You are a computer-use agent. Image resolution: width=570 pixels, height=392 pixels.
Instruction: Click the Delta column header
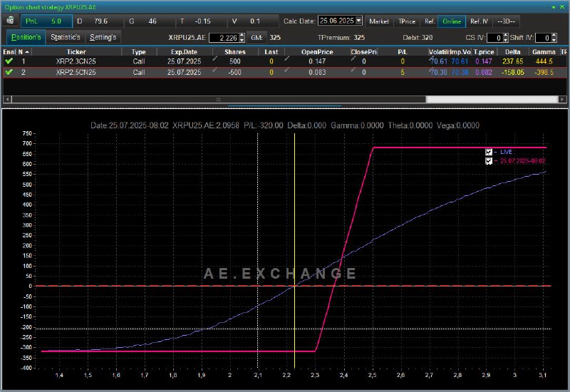point(512,52)
